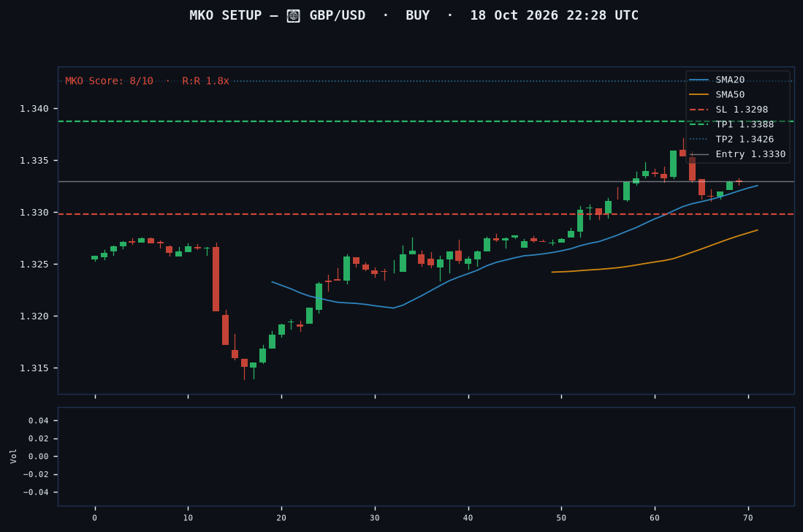
Task: Click the '18 Oct 2026 22:28 UTC' timestamp
Action: [555, 15]
